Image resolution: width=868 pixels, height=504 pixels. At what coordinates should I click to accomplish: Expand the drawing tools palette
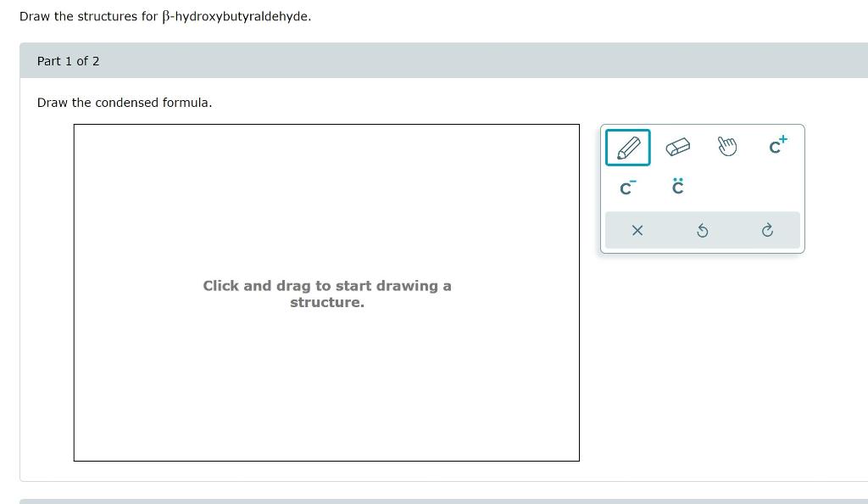(702, 188)
